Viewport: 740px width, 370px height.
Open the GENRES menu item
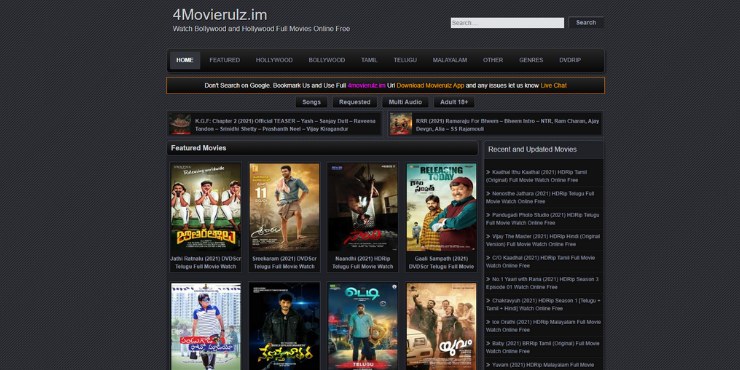(531, 60)
